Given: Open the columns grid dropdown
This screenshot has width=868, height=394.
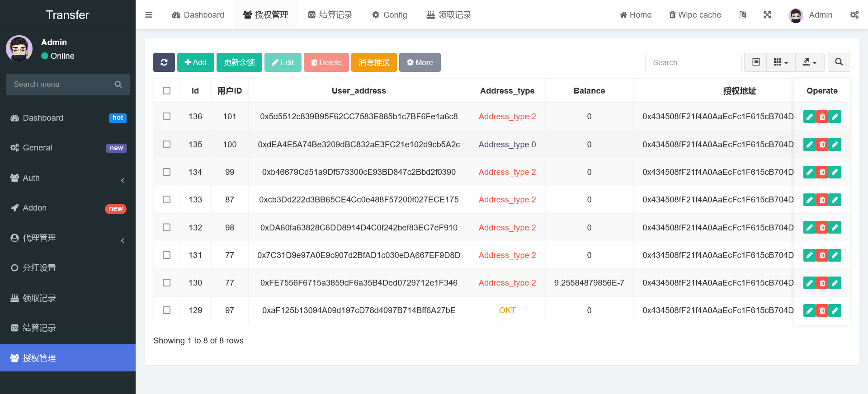Looking at the screenshot, I should [x=781, y=62].
